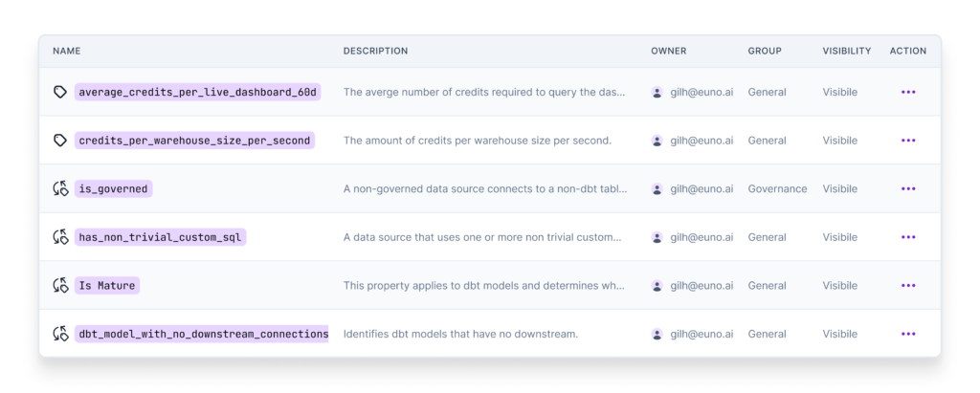Open the has_non_trivial_custom_sql property

click(161, 237)
